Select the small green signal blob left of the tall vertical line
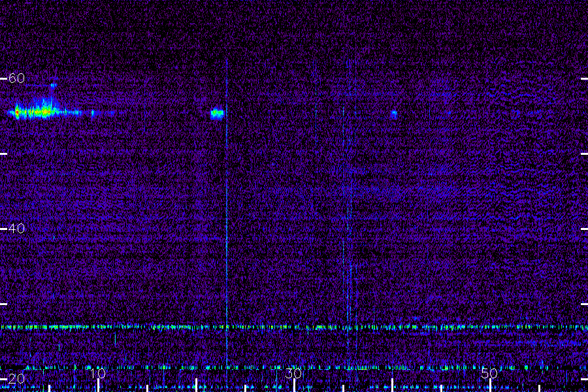Image resolution: width=588 pixels, height=392 pixels. click(217, 113)
